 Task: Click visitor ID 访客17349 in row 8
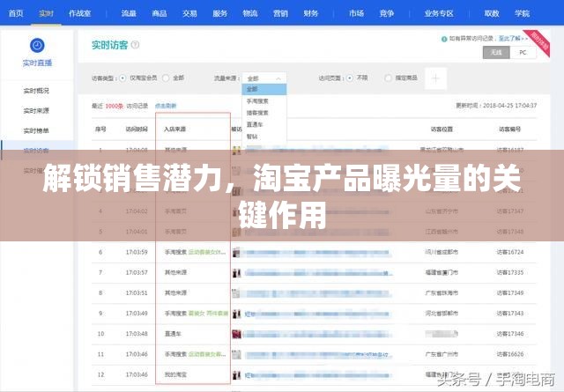509,293
